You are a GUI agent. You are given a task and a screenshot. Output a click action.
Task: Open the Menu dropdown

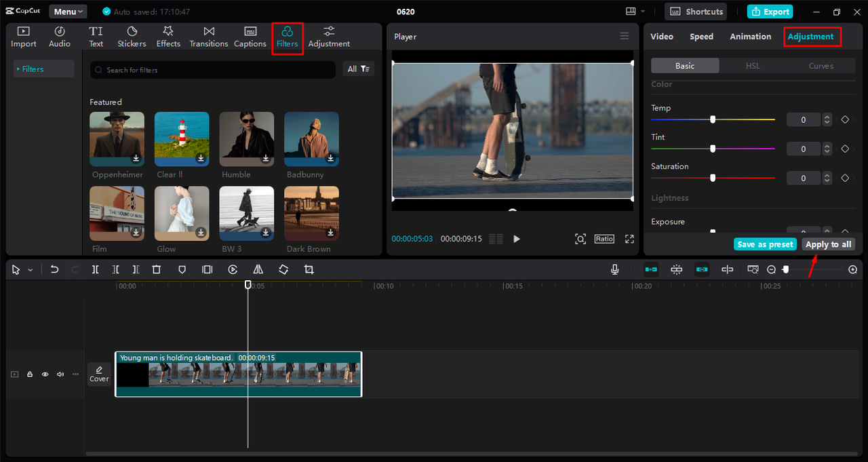coord(68,12)
